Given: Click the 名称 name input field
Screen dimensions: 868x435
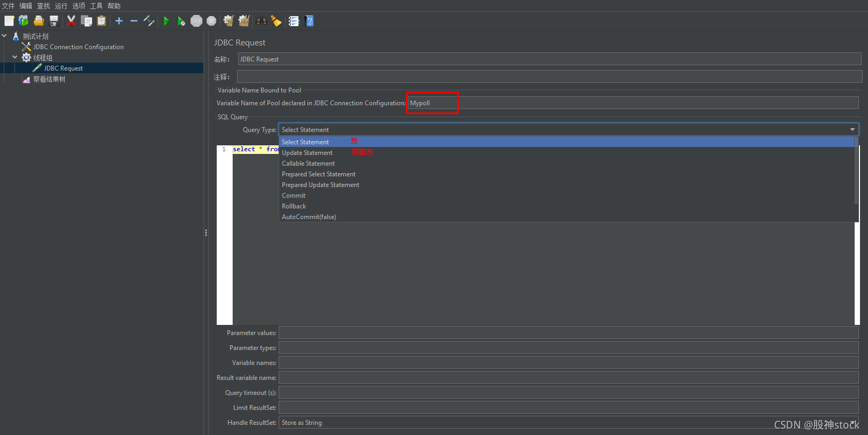Looking at the screenshot, I should point(549,59).
